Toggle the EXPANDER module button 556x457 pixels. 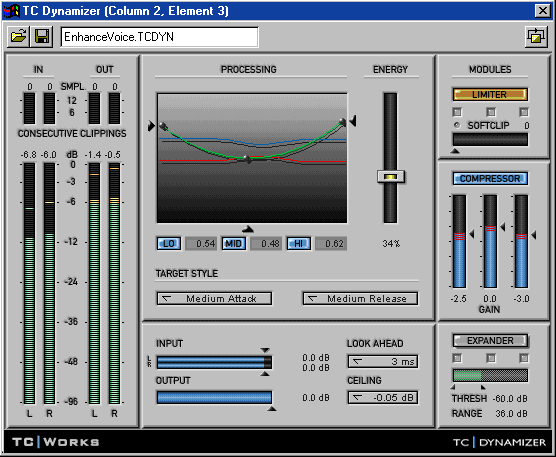[490, 341]
